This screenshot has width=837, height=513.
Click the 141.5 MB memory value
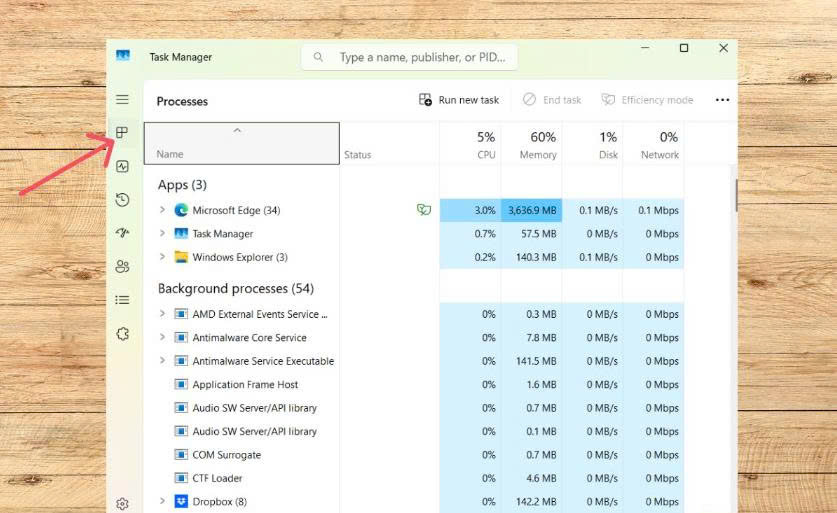click(536, 361)
